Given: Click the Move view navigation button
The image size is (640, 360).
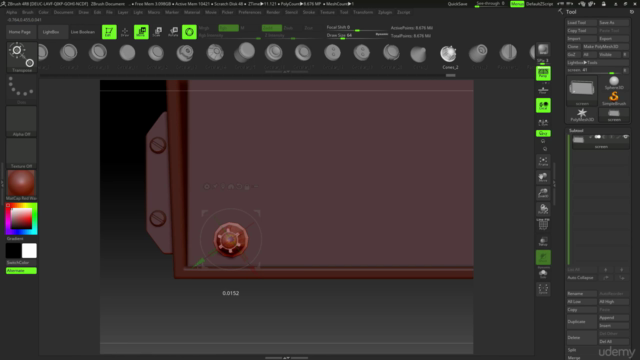Looking at the screenshot, I should [543, 177].
